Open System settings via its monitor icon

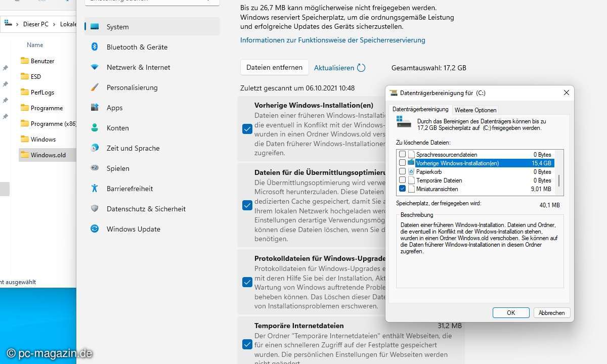tap(95, 27)
